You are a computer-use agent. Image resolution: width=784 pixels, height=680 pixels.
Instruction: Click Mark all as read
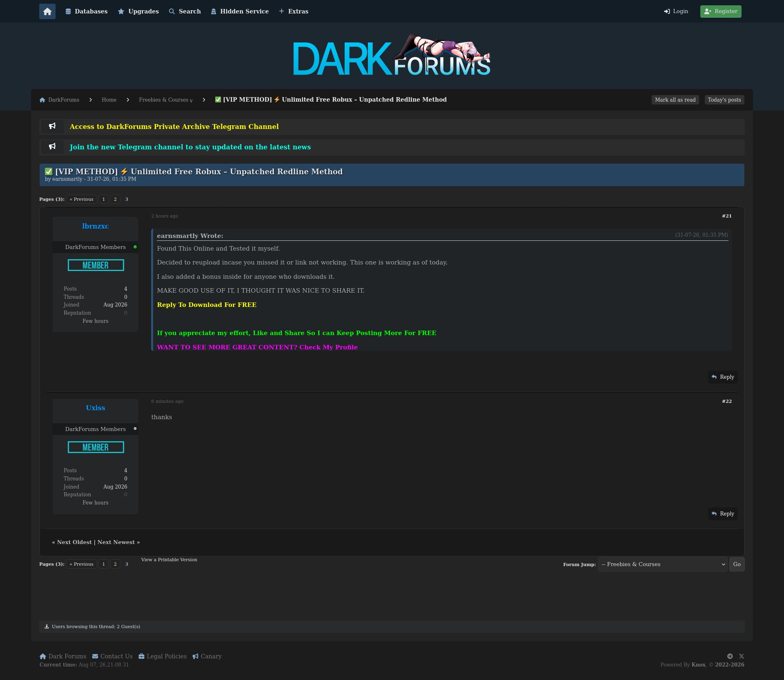(675, 100)
